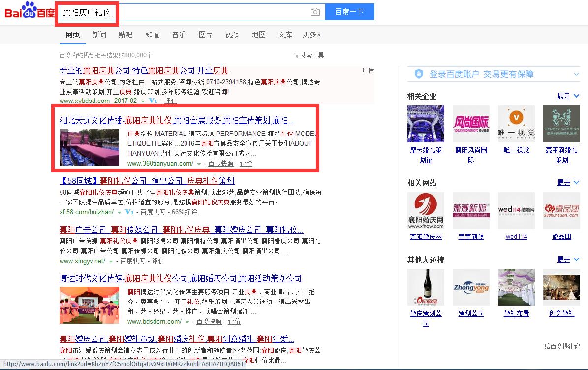This screenshot has height=370, width=588.
Task: Click 百度快照 under 360tianyuan.com result
Action: coord(221,164)
